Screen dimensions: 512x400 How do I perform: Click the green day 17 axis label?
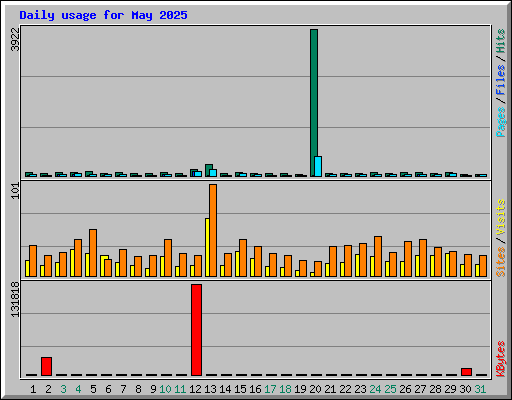[270, 389]
